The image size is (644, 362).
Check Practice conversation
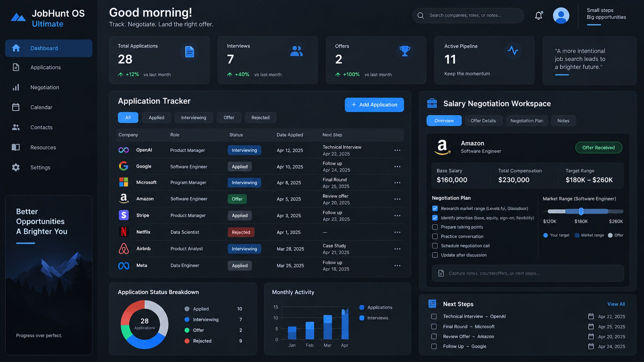click(x=435, y=236)
